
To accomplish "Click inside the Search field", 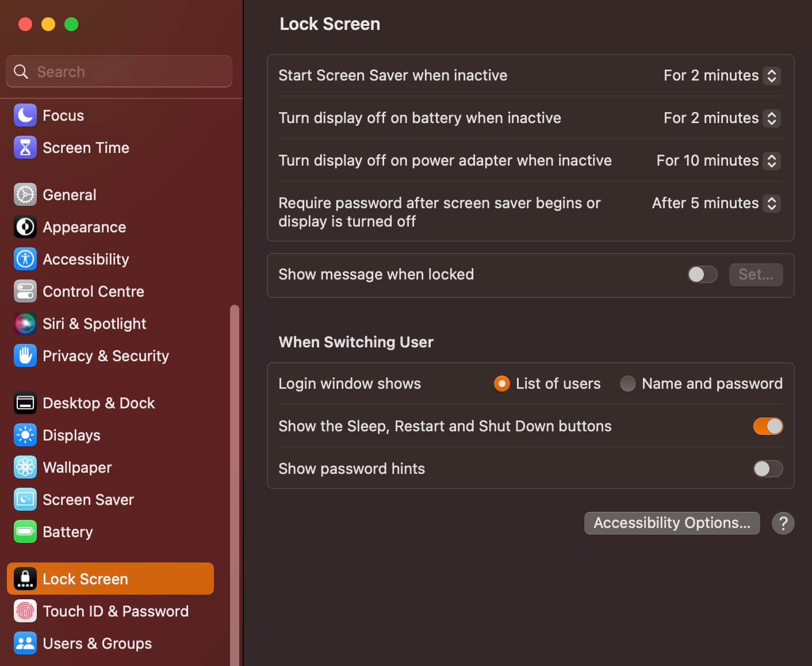I will [118, 71].
